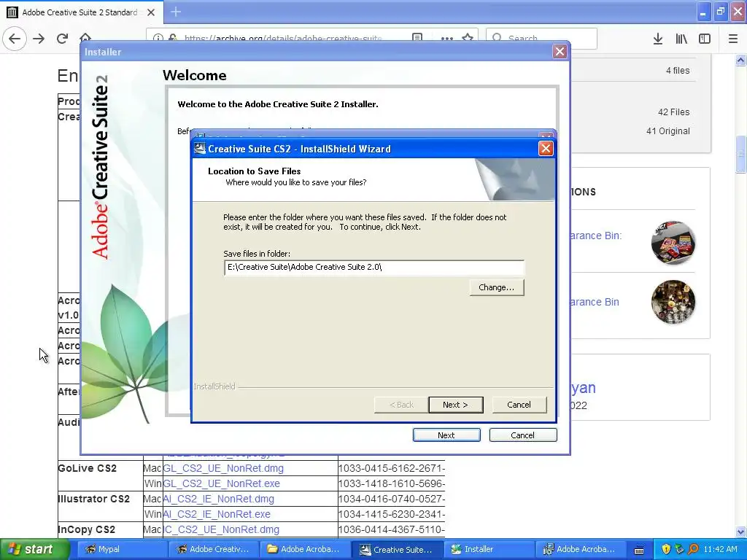
Task: Click the 4 files text
Action: (x=678, y=71)
